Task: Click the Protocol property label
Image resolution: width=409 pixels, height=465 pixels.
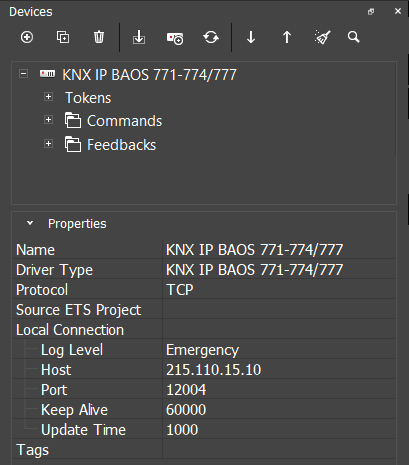Action: point(42,290)
